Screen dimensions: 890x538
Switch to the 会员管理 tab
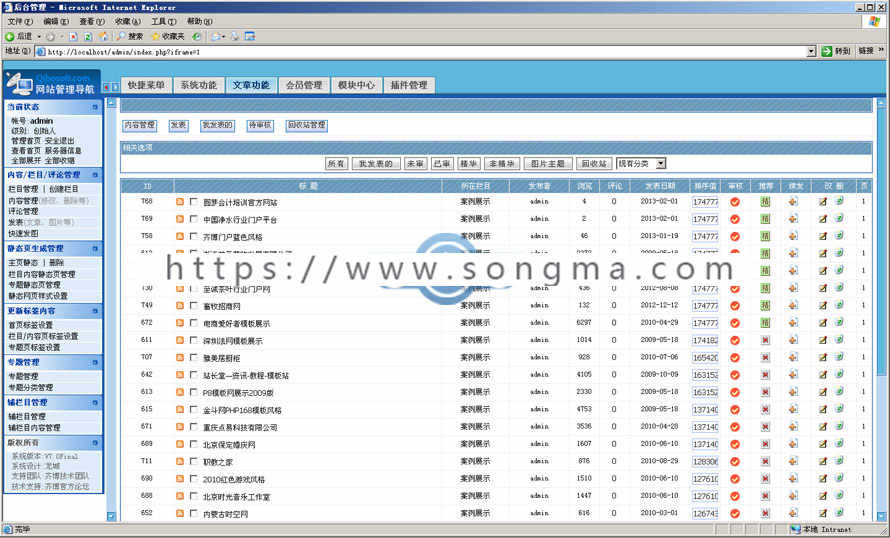(x=304, y=85)
